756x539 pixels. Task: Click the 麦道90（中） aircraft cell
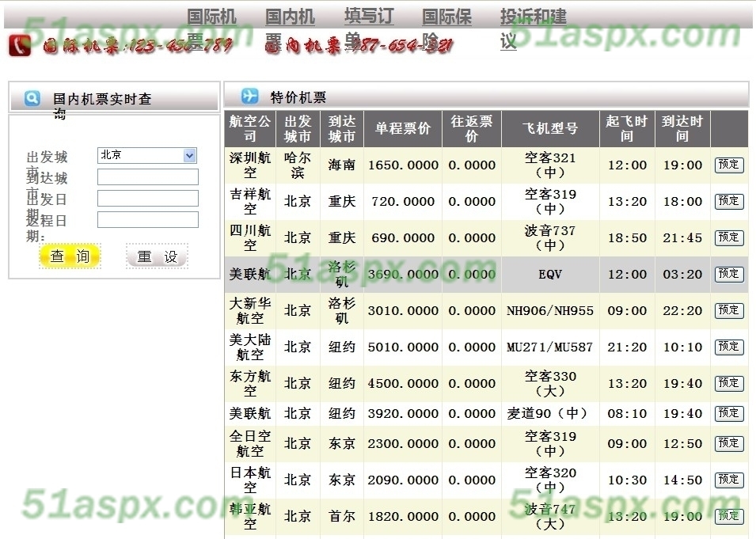coord(550,413)
